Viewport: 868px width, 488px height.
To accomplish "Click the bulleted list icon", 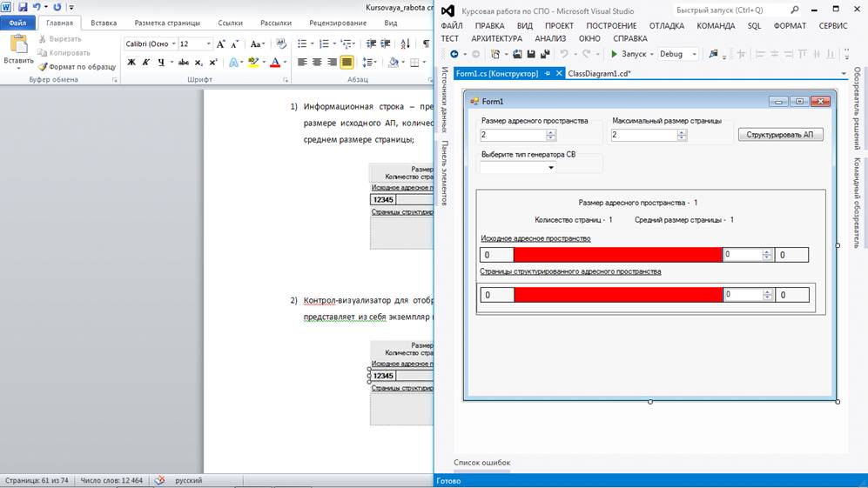I will pyautogui.click(x=301, y=43).
